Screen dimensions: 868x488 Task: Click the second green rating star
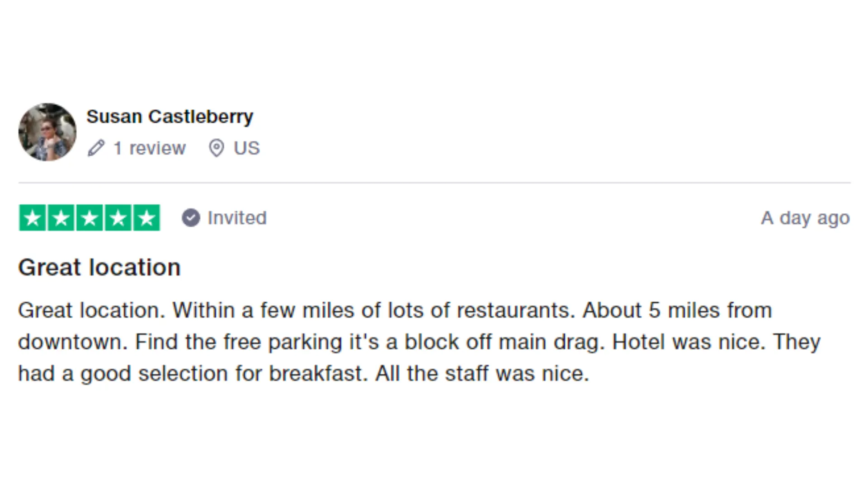click(x=61, y=218)
